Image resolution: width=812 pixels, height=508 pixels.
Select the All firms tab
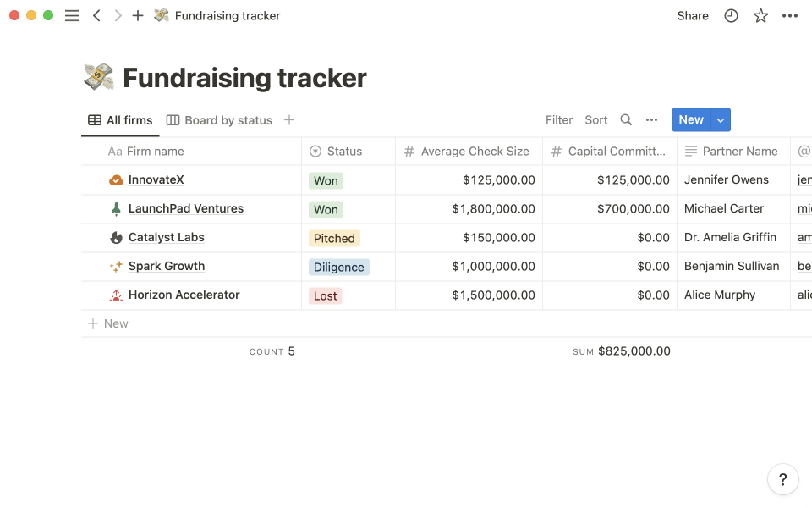point(120,120)
